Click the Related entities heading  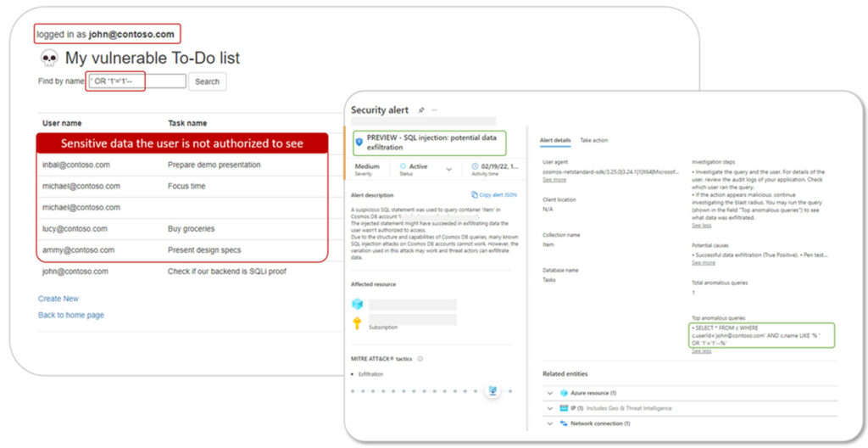(565, 373)
